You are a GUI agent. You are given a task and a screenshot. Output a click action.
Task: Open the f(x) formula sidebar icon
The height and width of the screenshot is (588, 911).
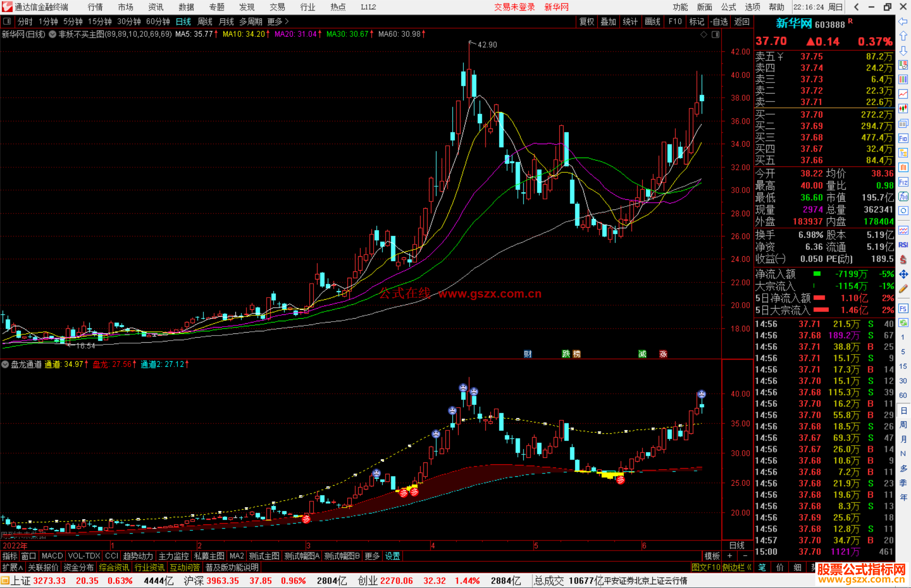coord(903,196)
